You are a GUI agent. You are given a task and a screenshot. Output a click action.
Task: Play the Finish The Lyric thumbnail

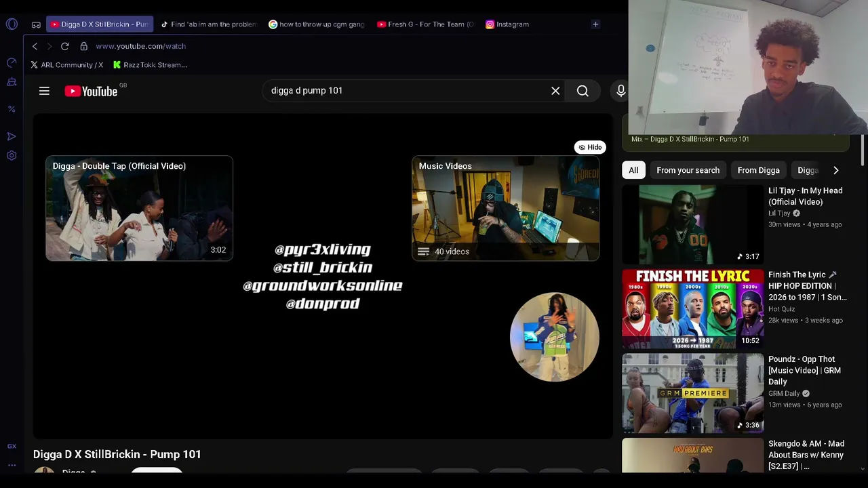692,309
